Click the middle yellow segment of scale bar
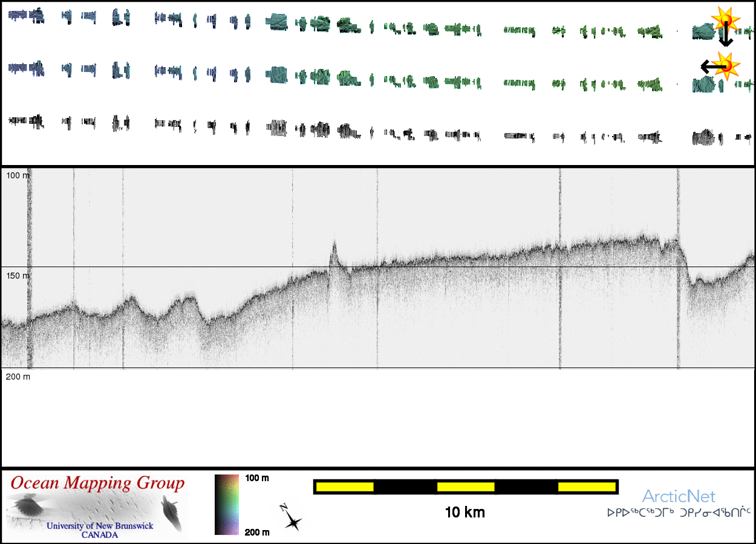 pos(466,487)
